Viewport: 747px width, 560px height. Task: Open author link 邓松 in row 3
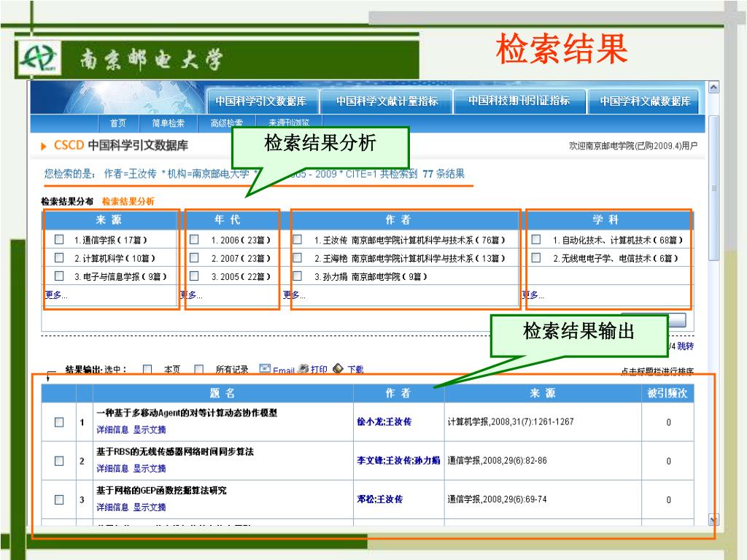365,499
